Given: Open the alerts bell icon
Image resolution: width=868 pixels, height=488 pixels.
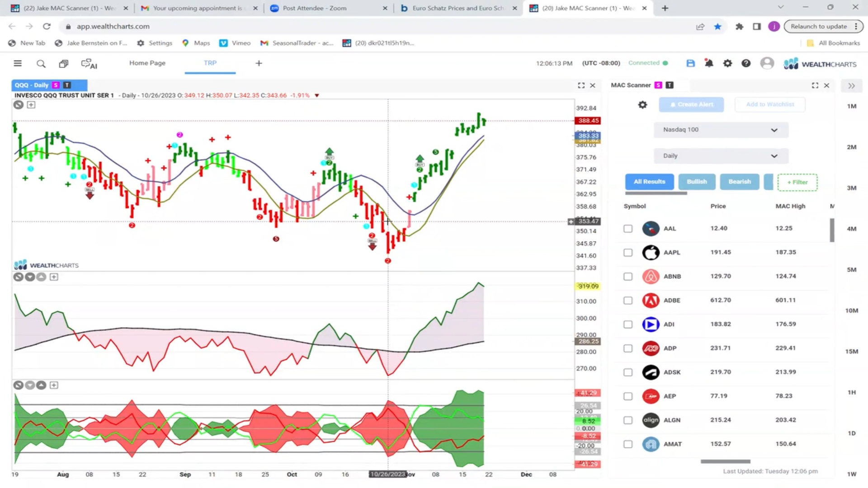Looking at the screenshot, I should (x=709, y=63).
